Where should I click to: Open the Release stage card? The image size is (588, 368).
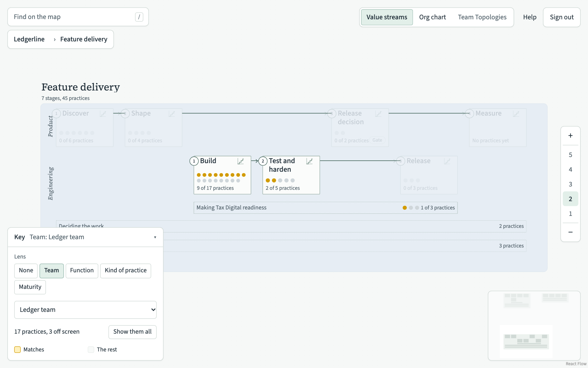tap(429, 175)
